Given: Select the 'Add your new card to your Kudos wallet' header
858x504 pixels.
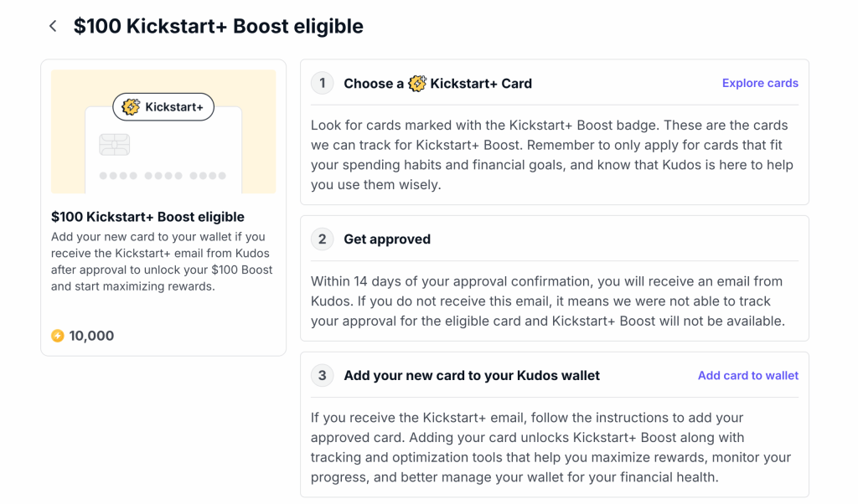Looking at the screenshot, I should [x=472, y=375].
